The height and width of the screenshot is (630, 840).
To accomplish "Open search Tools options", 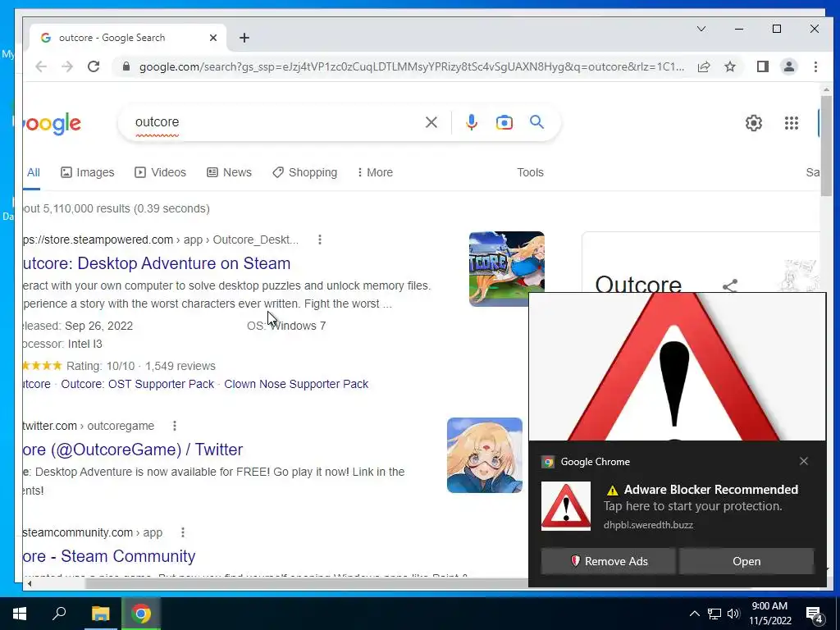I will point(530,172).
